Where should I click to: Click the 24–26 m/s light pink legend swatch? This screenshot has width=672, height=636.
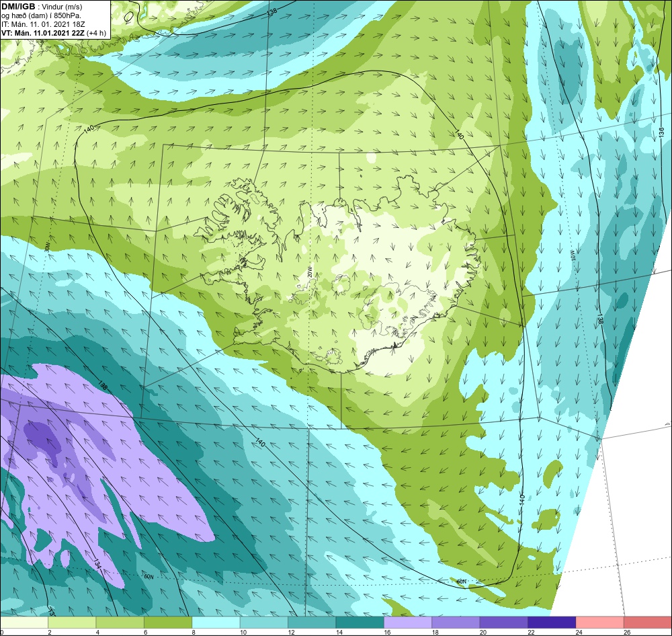pyautogui.click(x=600, y=623)
